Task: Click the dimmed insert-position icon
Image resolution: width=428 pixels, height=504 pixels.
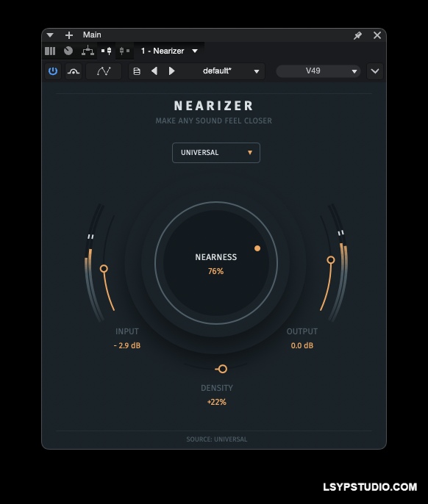Action: pos(124,51)
